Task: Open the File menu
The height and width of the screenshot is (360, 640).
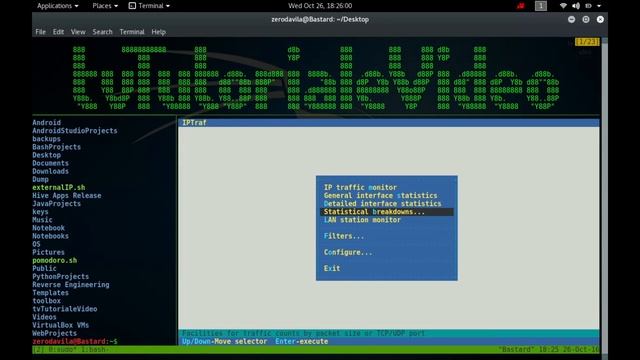Action: (x=40, y=32)
